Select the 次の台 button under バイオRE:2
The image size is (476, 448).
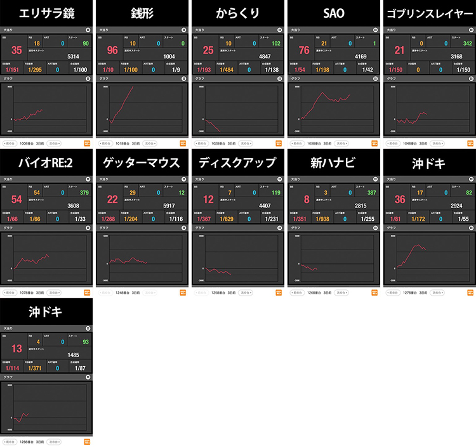[x=54, y=293]
